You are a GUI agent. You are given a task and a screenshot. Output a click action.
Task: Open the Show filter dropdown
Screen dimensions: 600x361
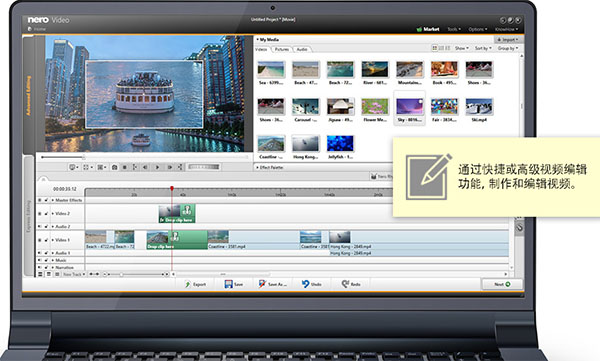[x=461, y=48]
